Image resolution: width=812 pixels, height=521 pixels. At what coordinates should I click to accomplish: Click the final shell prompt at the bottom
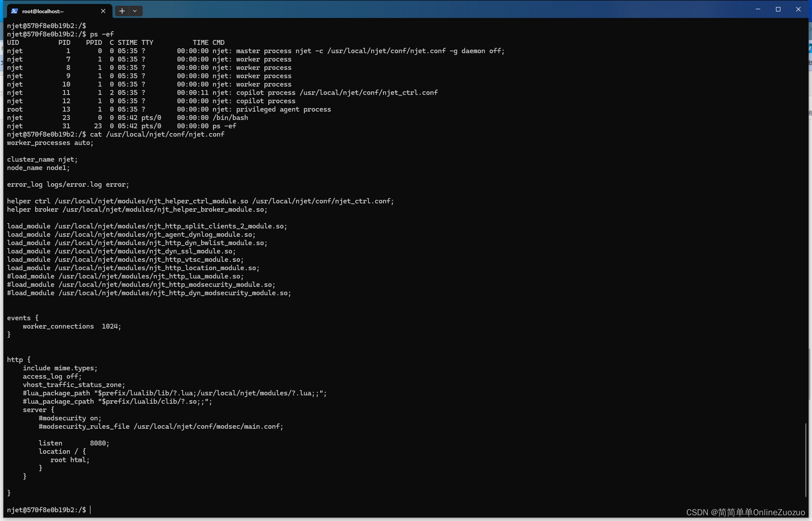tap(47, 510)
